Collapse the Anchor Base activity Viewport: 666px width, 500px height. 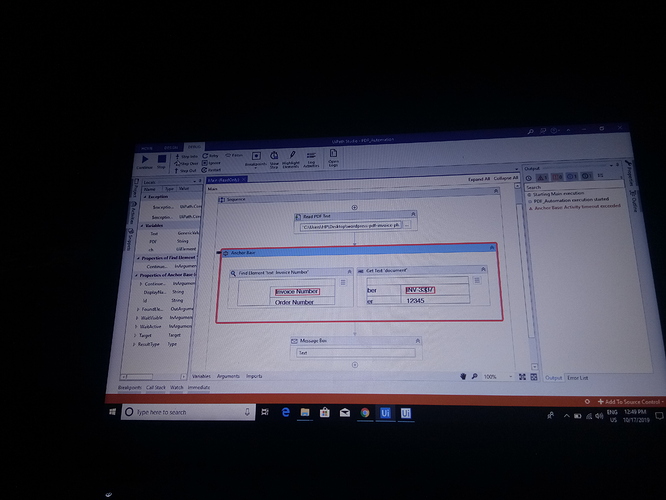[492, 247]
